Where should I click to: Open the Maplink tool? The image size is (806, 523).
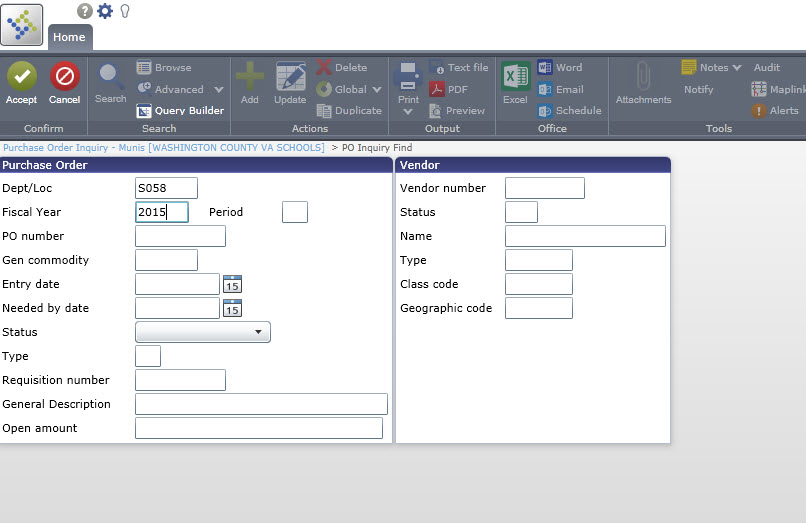point(778,89)
